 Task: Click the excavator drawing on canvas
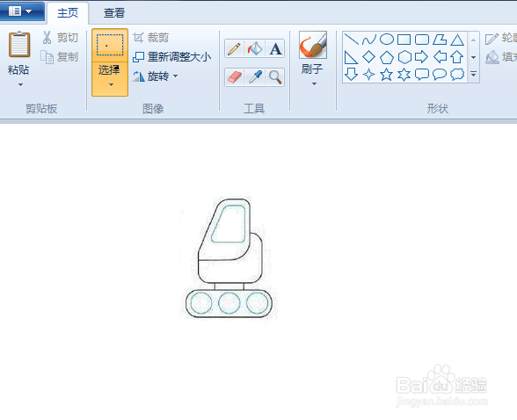click(229, 258)
